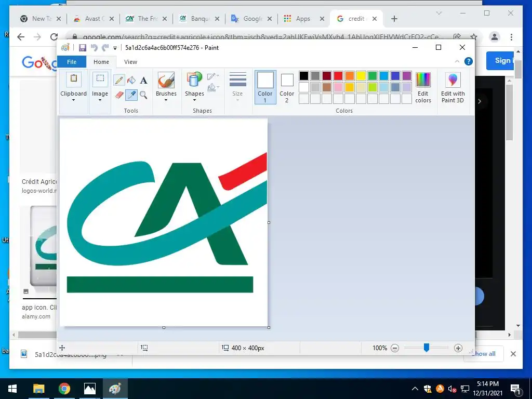Screen dimensions: 532x399
Task: Click the Chrome reload button
Action: coord(54,37)
